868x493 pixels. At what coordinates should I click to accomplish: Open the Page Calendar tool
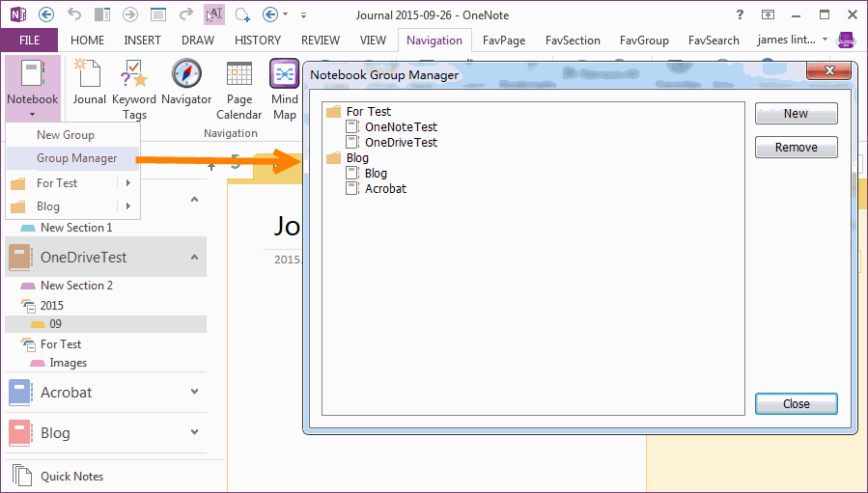(x=239, y=90)
